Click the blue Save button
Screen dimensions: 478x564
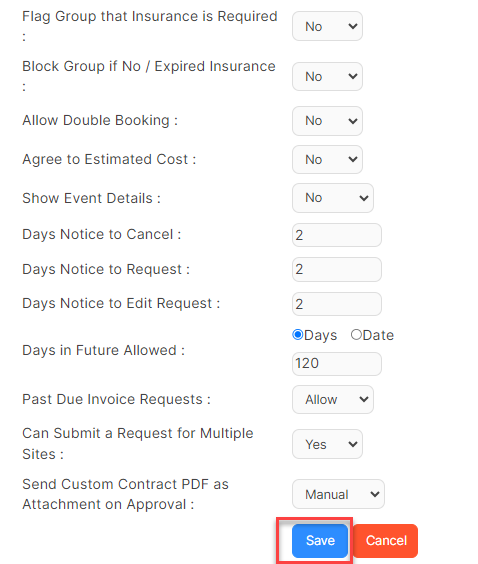pos(320,541)
